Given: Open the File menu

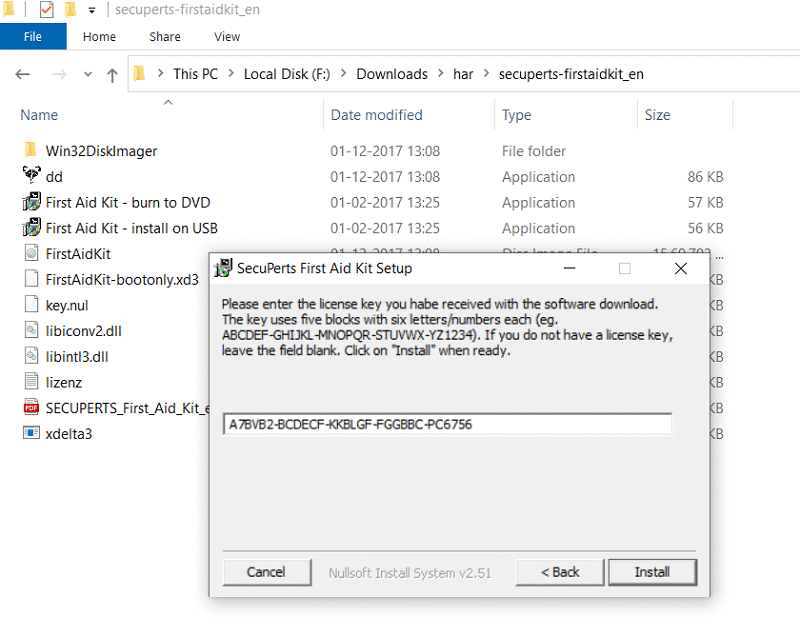Looking at the screenshot, I should tap(33, 37).
